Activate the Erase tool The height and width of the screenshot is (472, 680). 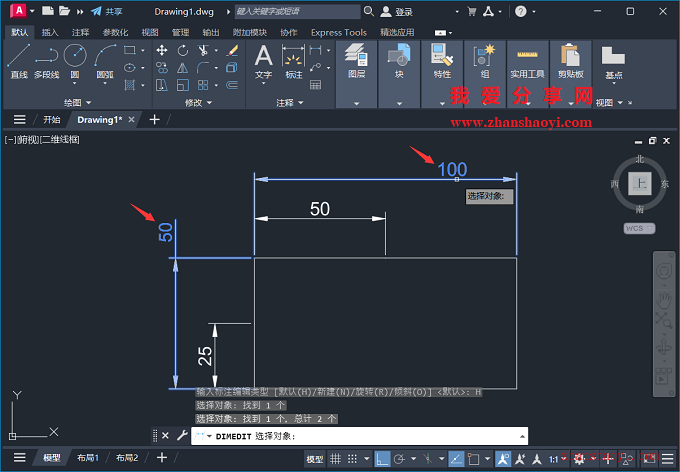coord(232,50)
